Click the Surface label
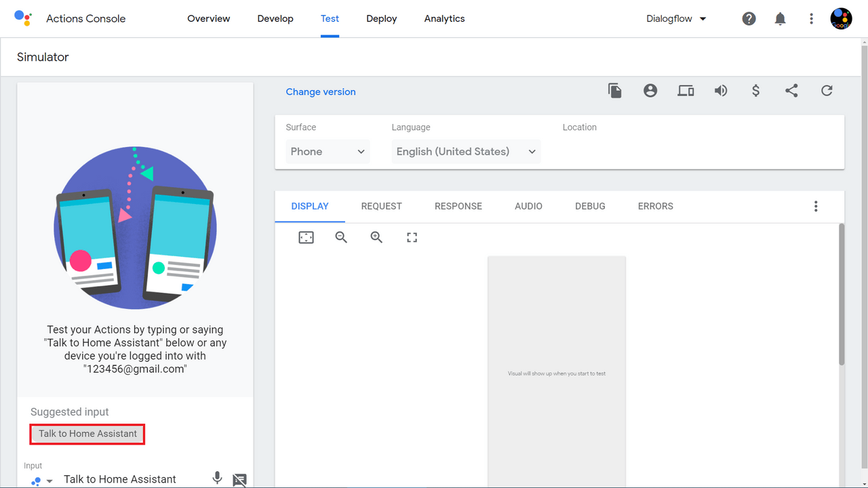 click(301, 127)
